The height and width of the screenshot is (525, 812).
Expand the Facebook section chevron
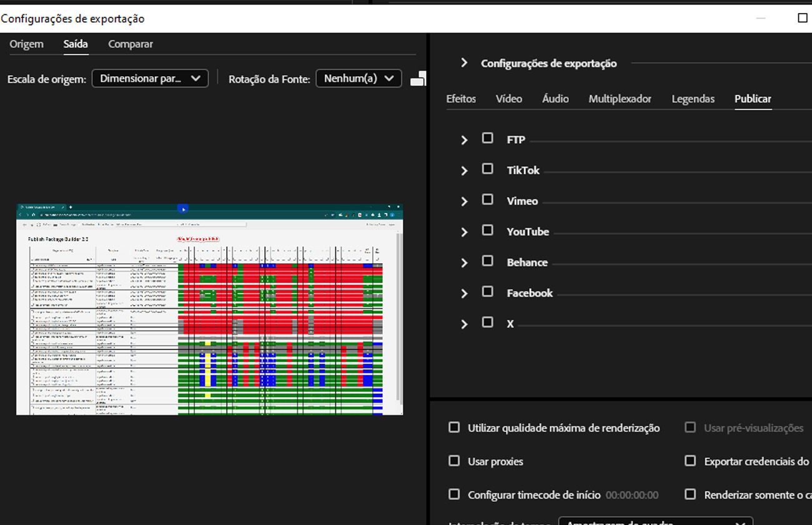point(464,292)
